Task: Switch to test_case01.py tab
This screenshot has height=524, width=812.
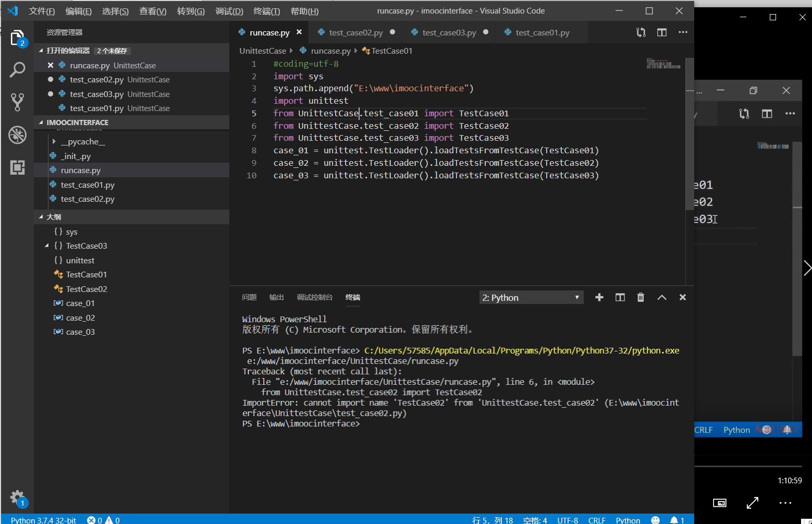Action: click(543, 32)
